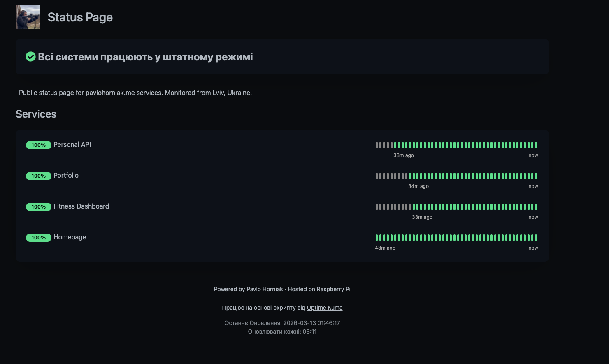Click the latest heartbeat bar for Personal API
The width and height of the screenshot is (609, 364).
535,145
